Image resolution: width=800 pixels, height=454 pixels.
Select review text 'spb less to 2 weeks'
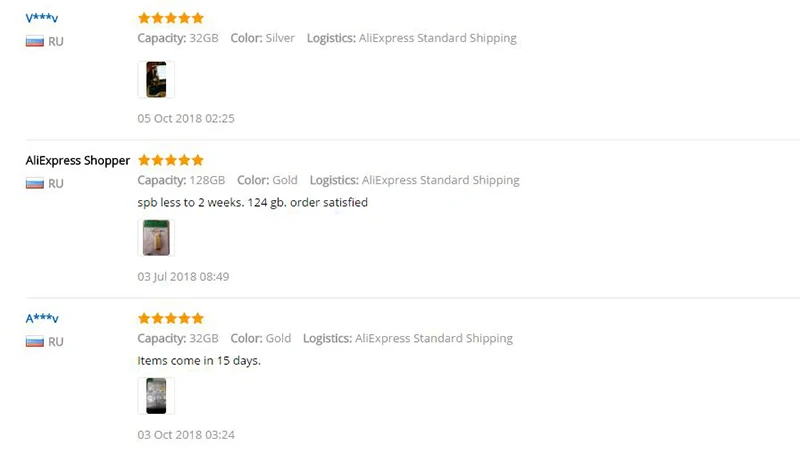pos(189,203)
